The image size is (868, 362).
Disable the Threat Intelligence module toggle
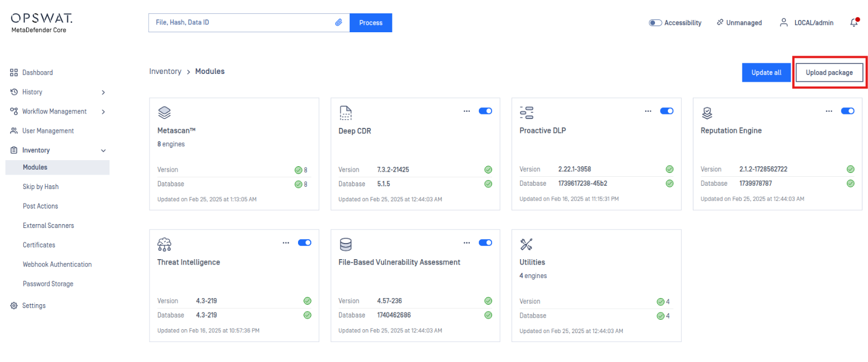[x=305, y=242]
